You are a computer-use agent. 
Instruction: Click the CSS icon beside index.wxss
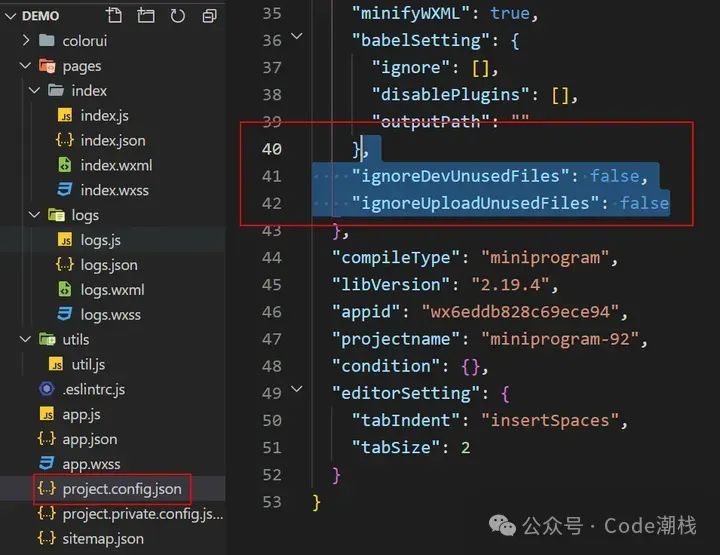65,189
